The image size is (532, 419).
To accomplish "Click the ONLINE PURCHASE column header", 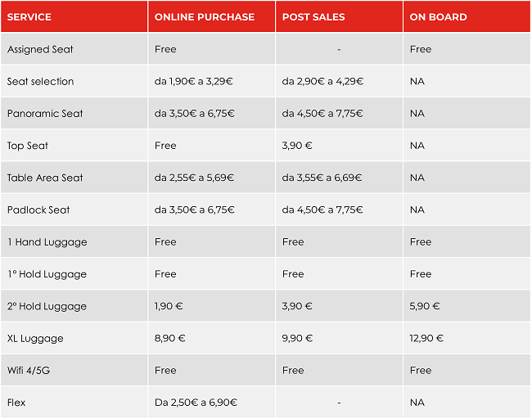I will click(204, 17).
